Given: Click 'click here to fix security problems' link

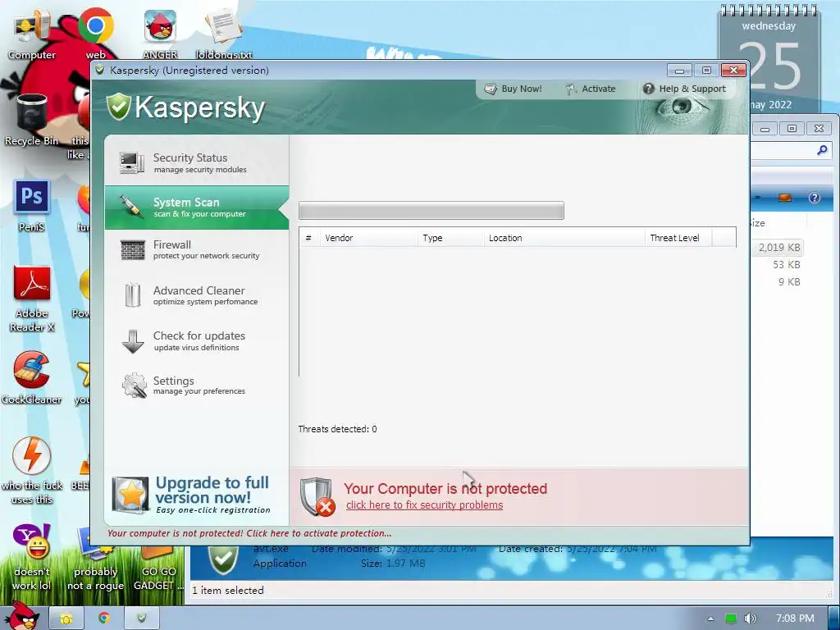Looking at the screenshot, I should [424, 504].
